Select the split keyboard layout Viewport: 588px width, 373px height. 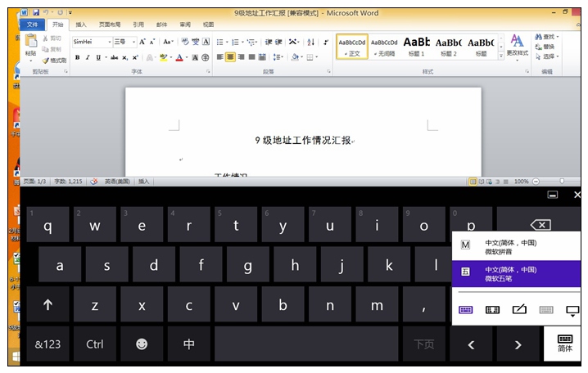pos(492,310)
